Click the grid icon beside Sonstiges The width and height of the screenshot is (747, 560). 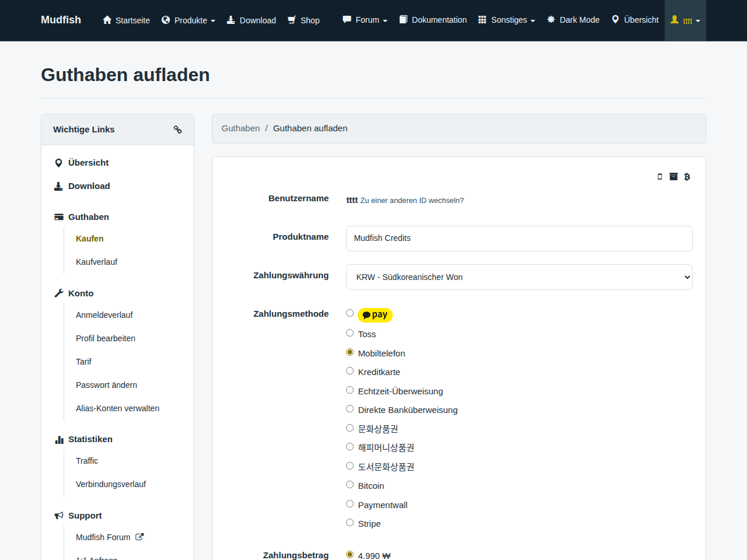point(482,19)
